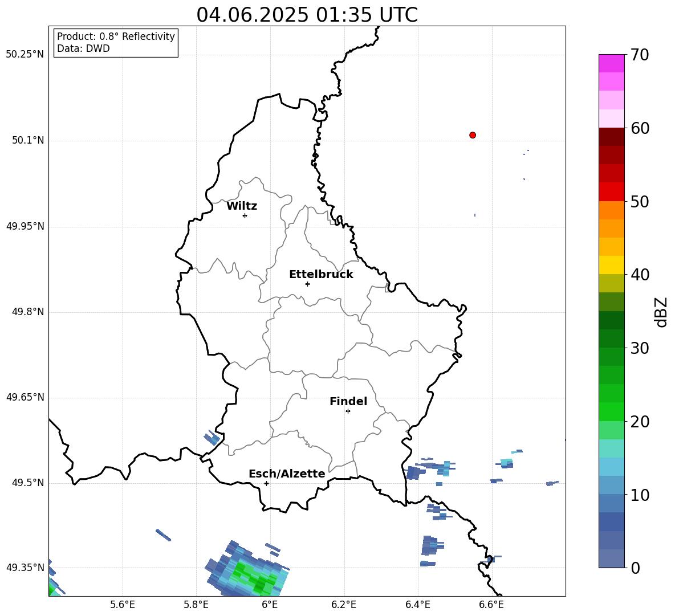The width and height of the screenshot is (675, 616).
Task: Click the dark maroon colorbar segment below 60
Action: [x=611, y=137]
